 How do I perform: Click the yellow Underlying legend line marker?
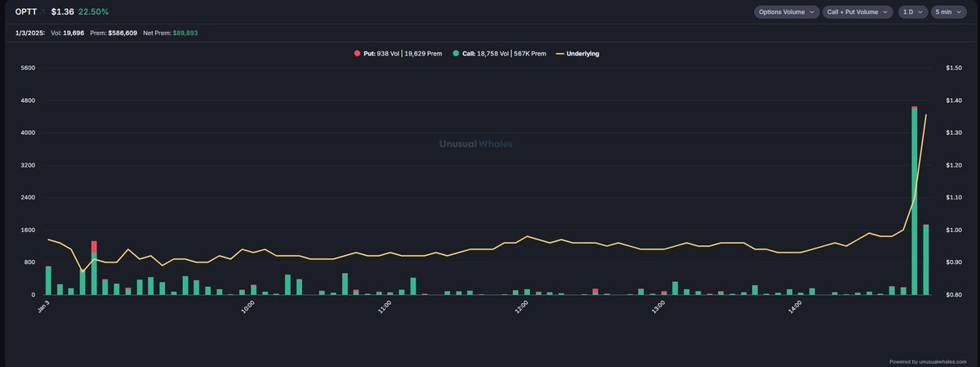(x=559, y=54)
